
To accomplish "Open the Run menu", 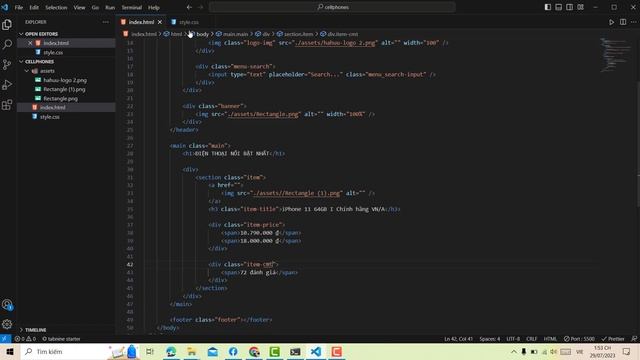I will (110, 7).
